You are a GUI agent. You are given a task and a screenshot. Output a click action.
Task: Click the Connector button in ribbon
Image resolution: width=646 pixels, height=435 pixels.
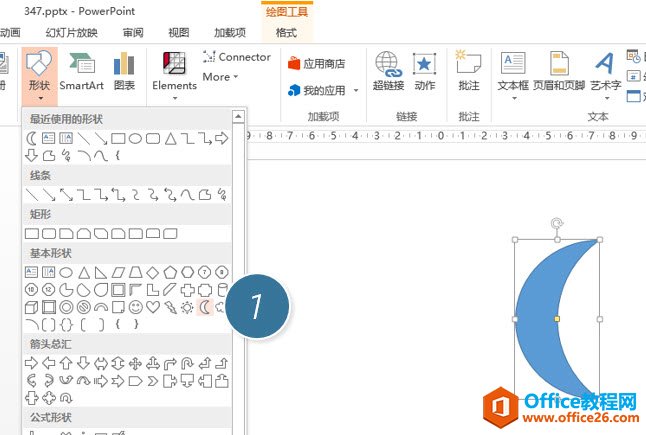236,57
